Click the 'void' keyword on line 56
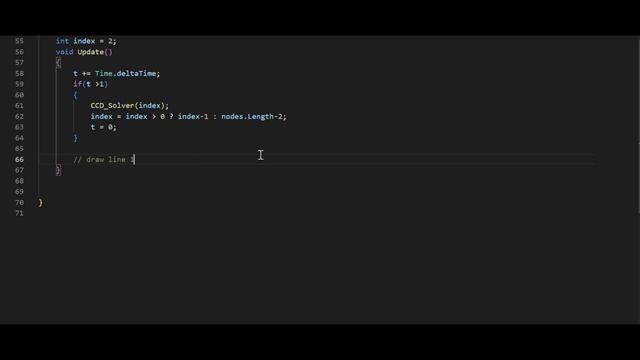The height and width of the screenshot is (360, 640). click(64, 52)
